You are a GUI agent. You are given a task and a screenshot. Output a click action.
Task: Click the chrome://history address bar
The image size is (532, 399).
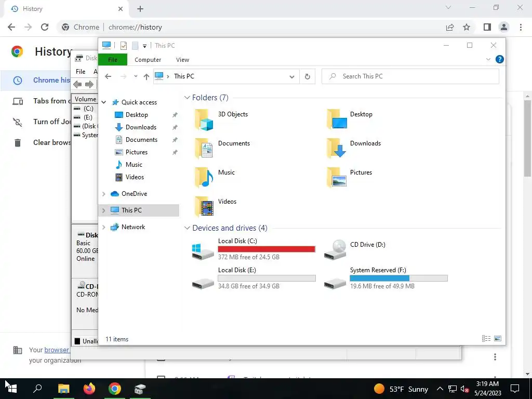click(135, 27)
